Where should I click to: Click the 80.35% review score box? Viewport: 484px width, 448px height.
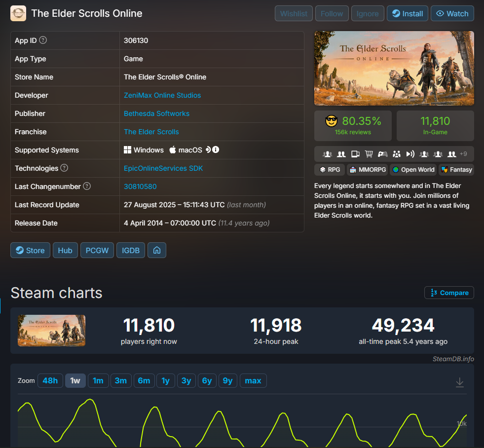353,126
